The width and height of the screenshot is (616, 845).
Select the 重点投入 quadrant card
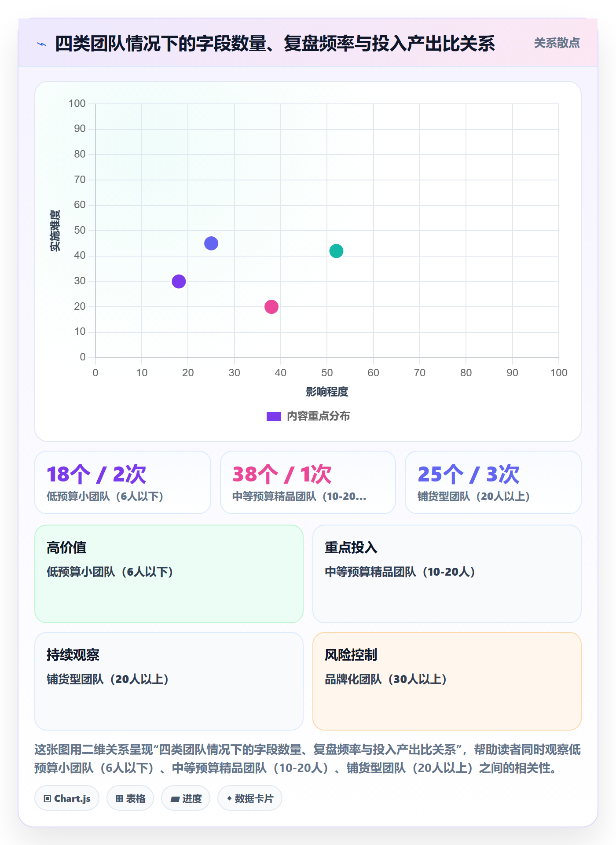click(447, 574)
